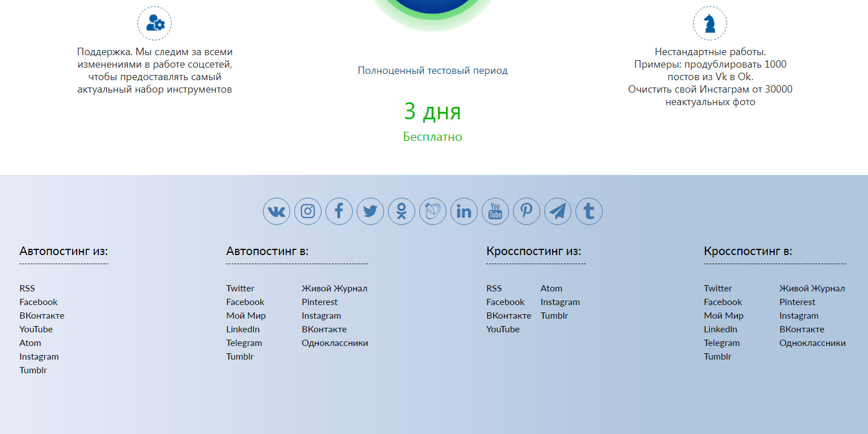Open the YouTube social icon
Screen dimensions: 868x434
coord(495,211)
